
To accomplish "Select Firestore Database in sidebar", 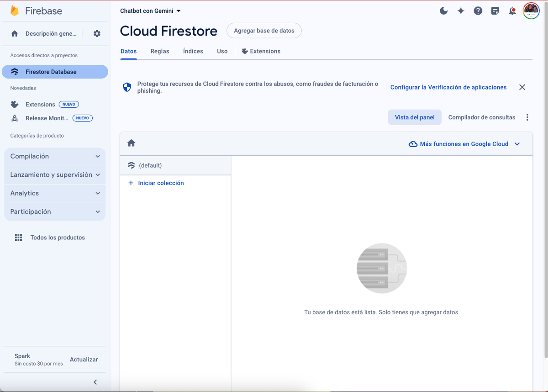I will 55,72.
